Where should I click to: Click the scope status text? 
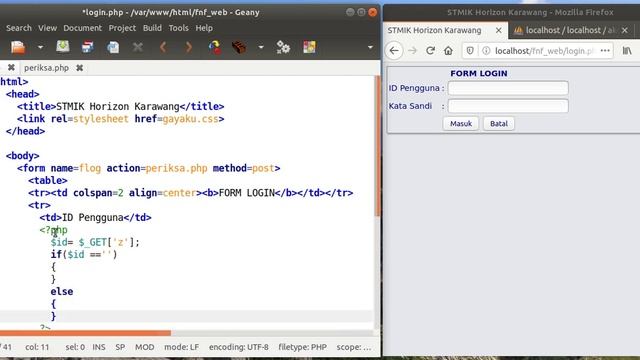(354, 347)
